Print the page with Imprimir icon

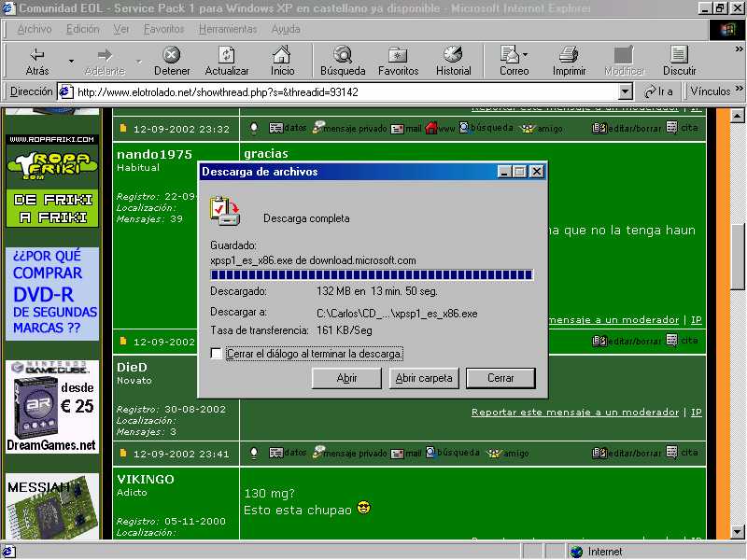[x=569, y=55]
